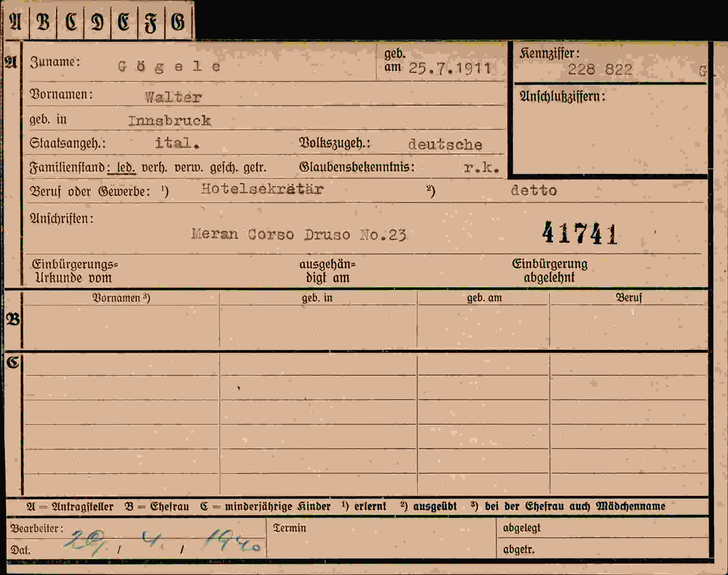Screen dimensions: 728x575
Task: Select the Kennziffer number '228 822'
Action: (x=600, y=70)
